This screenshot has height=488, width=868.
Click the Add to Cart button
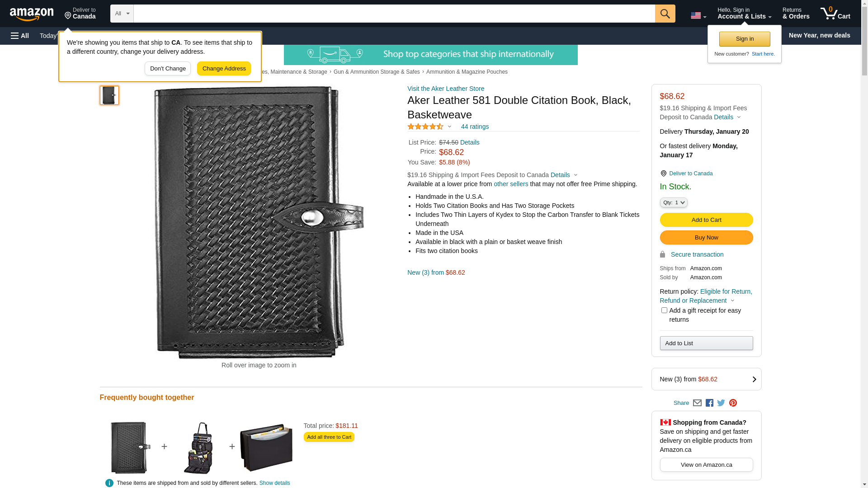click(x=706, y=220)
